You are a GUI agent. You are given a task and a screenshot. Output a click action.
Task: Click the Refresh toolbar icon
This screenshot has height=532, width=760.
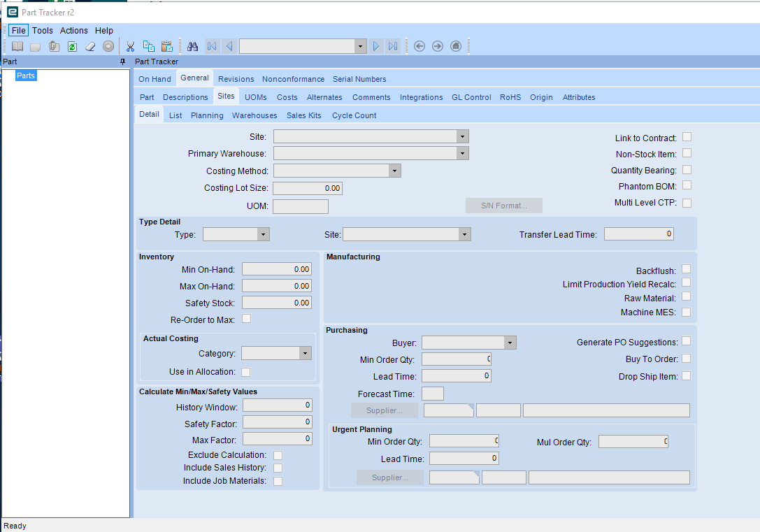click(72, 47)
